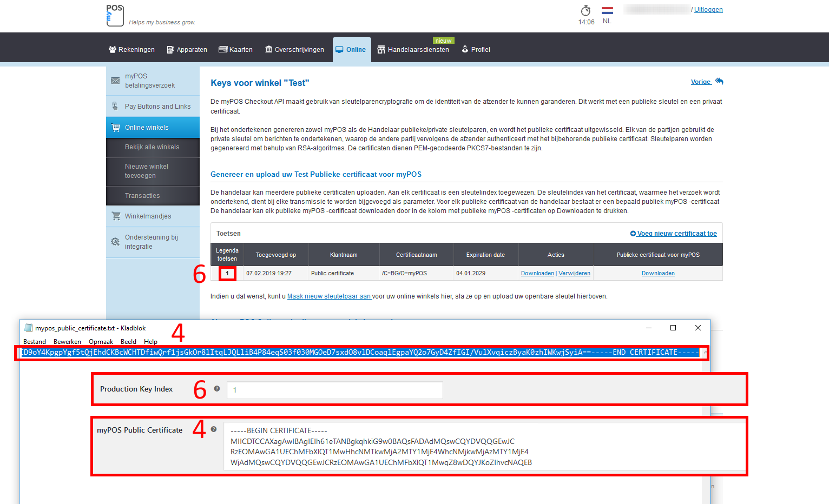Go to the Kaarten section

(235, 50)
